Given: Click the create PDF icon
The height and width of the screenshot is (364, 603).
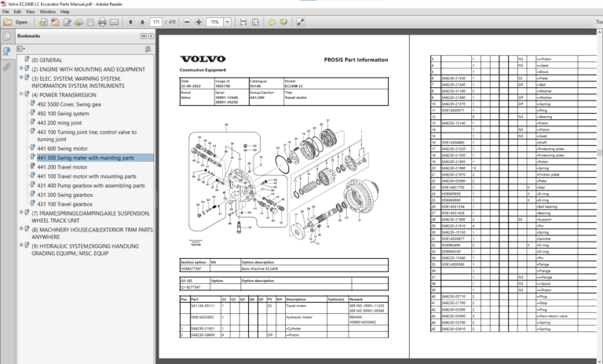Looking at the screenshot, I should (55, 22).
